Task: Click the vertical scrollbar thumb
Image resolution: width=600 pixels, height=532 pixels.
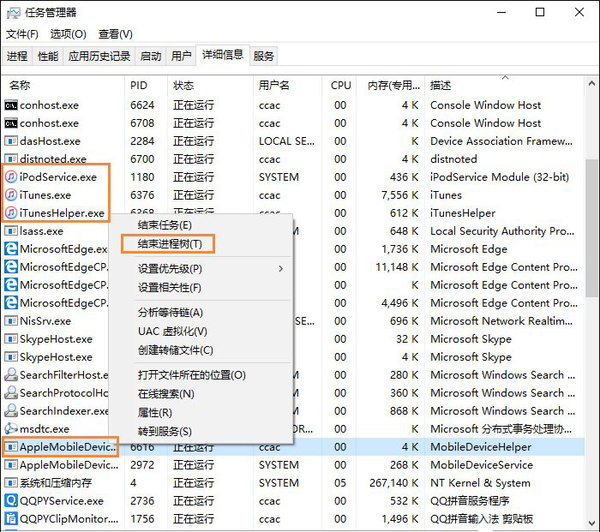Action: 592,228
